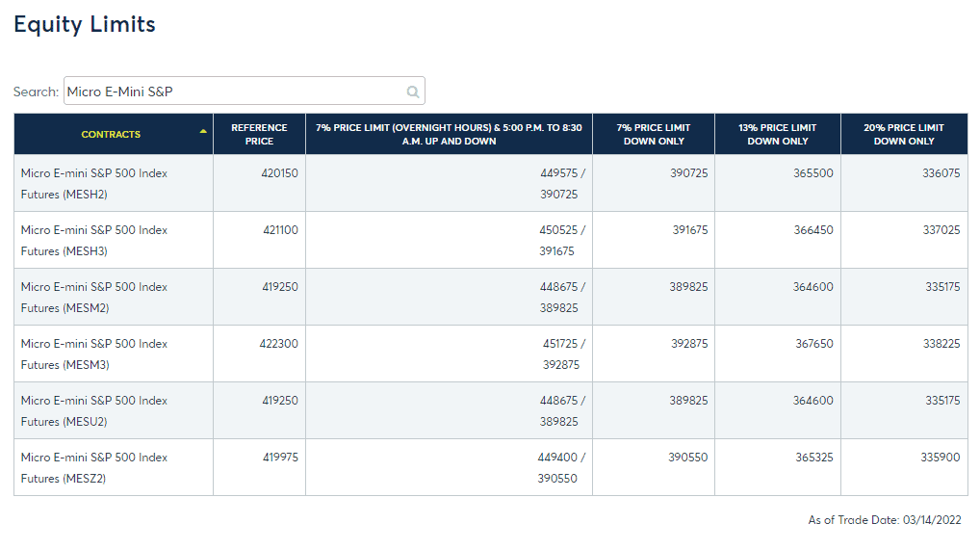This screenshot has width=980, height=550.
Task: Click the As of Trade Date text
Action: tap(885, 520)
